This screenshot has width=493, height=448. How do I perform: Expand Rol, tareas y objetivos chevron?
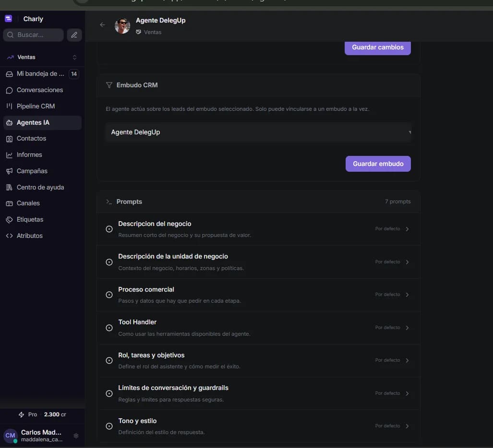tap(407, 360)
